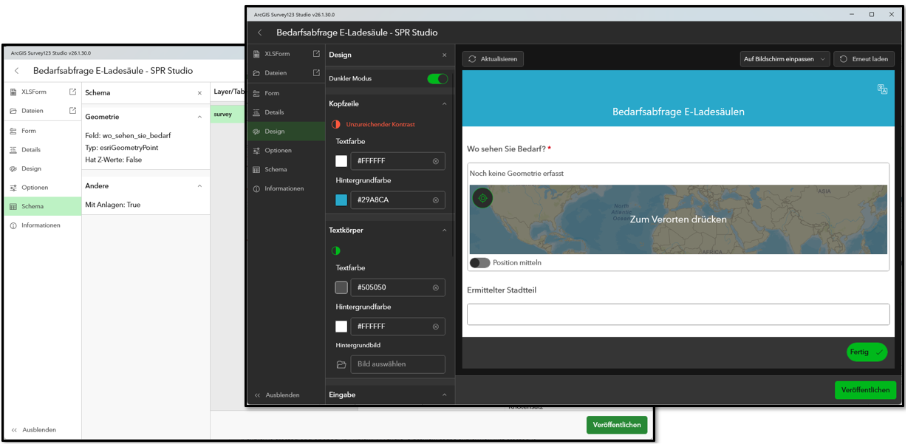Clear Textkörper Textfarbe #505050 value
906x444 pixels.
pos(436,287)
